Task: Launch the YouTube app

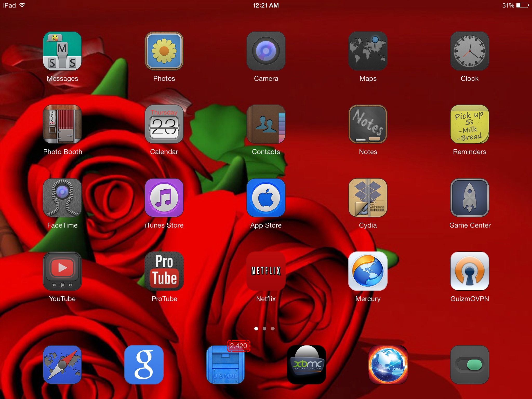Action: [x=62, y=271]
